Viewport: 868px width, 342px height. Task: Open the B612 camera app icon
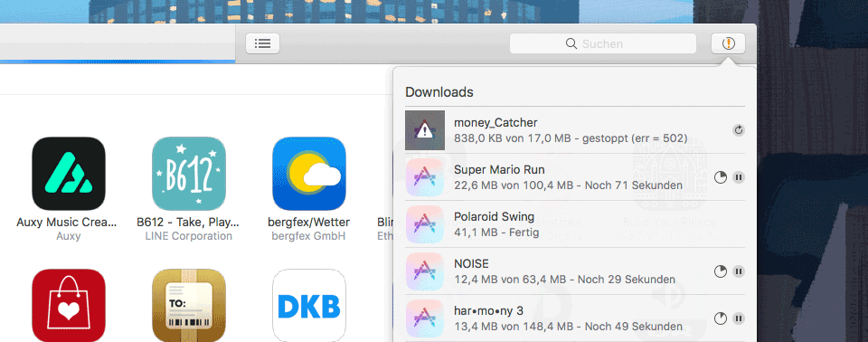point(189,174)
